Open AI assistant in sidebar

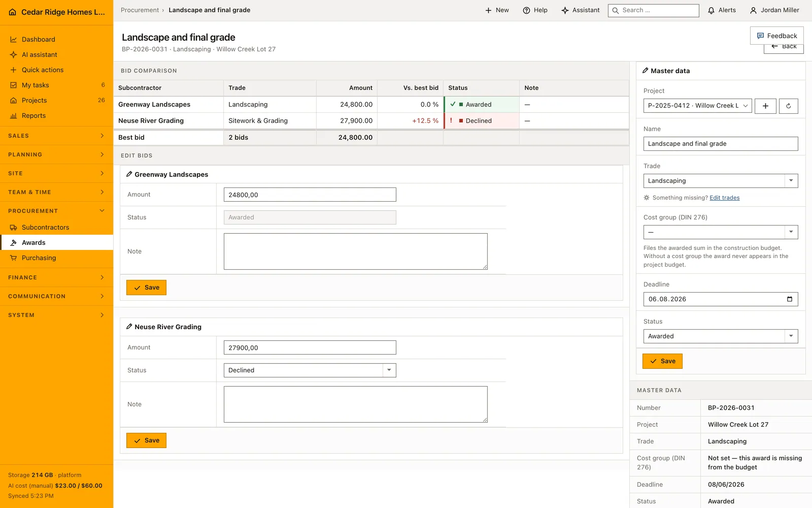(56, 54)
